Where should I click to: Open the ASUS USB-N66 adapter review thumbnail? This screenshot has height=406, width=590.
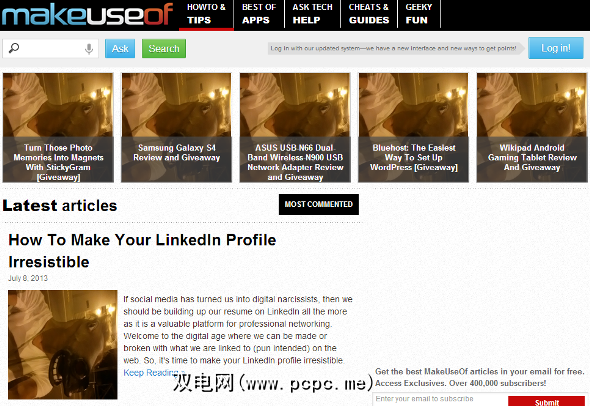295,128
